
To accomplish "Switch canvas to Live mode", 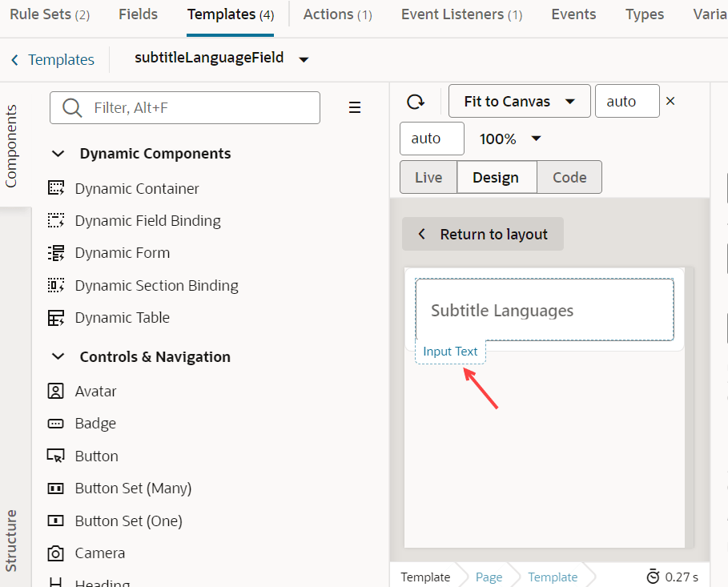I will coord(428,178).
